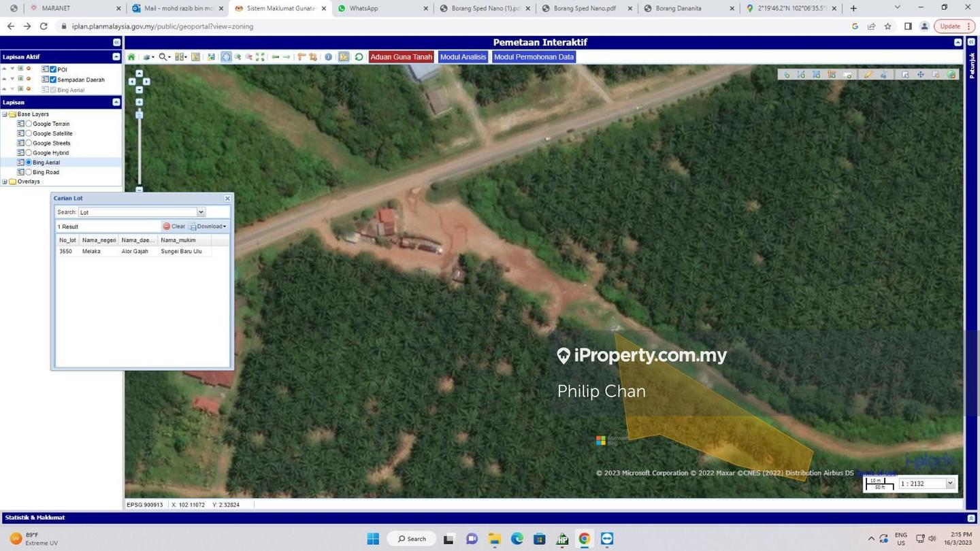
Task: Open Modul Analisis menu
Action: [463, 57]
